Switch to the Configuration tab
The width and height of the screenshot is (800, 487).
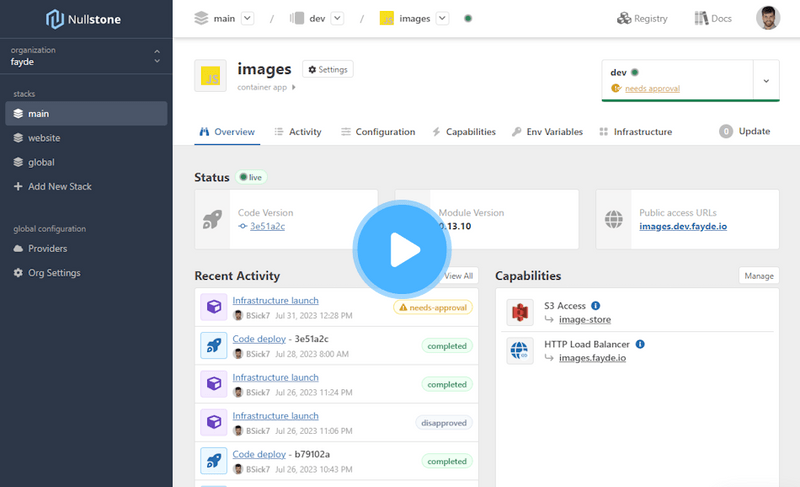click(x=378, y=132)
